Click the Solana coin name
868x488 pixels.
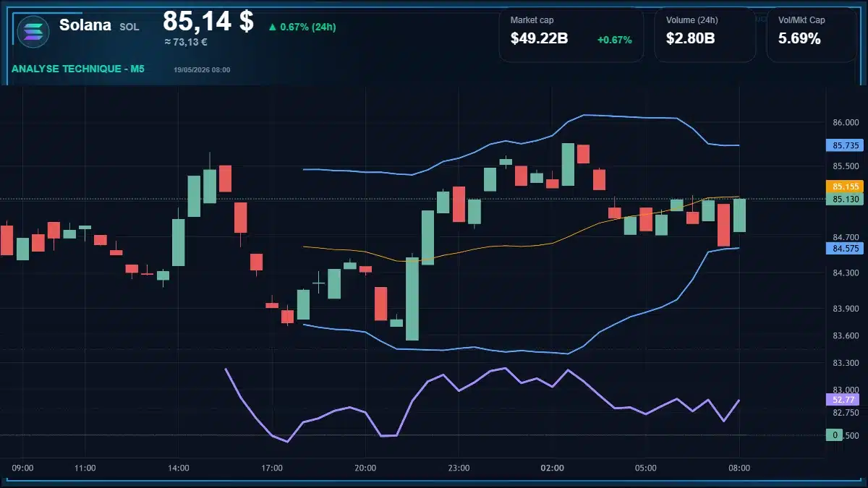pos(85,25)
